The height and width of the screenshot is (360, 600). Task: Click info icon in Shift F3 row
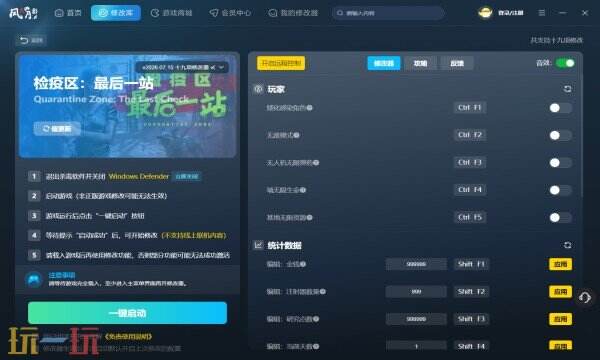(316, 319)
